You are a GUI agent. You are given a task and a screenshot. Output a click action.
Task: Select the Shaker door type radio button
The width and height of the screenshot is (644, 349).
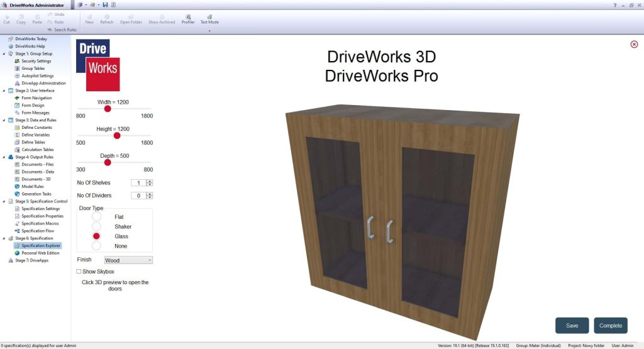(x=96, y=226)
